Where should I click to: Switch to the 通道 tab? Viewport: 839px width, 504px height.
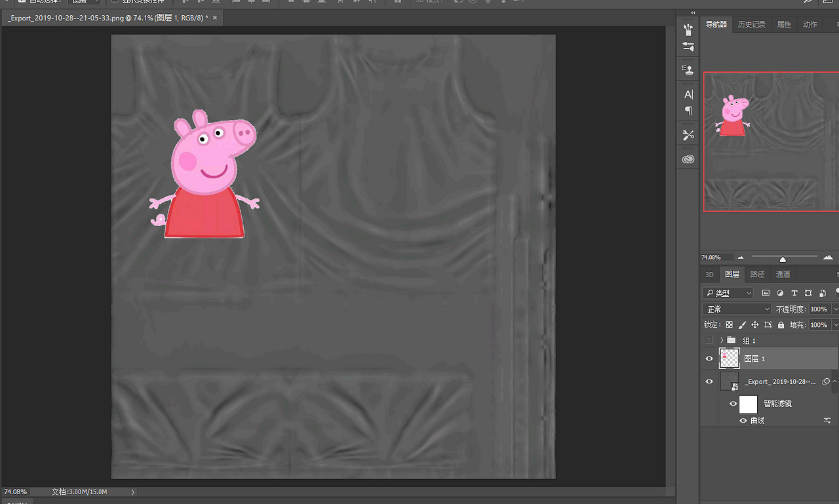click(783, 275)
